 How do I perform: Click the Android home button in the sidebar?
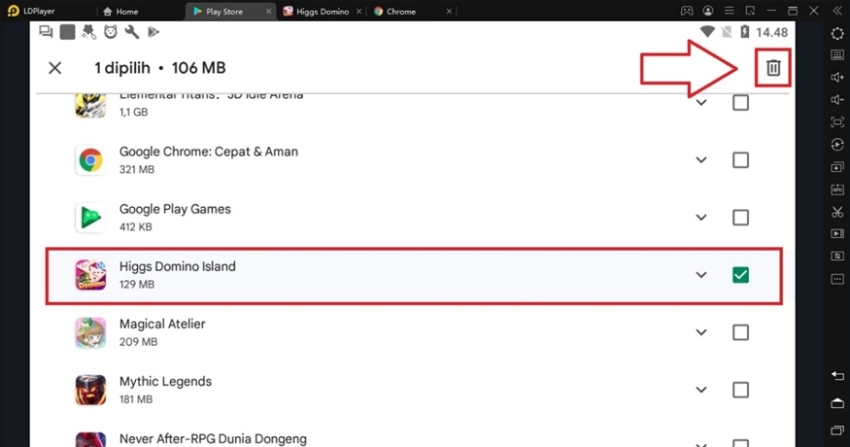click(x=837, y=403)
